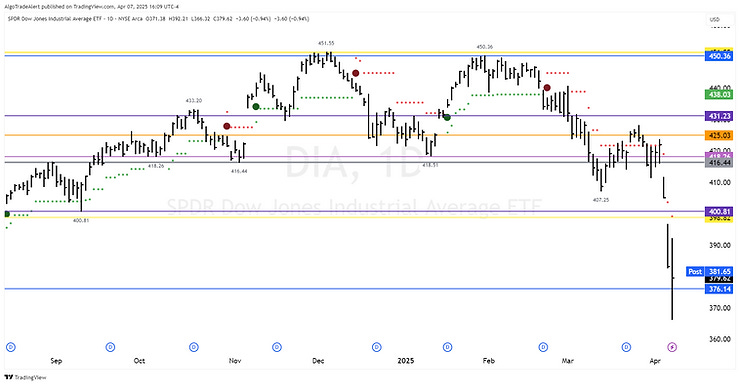The height and width of the screenshot is (385, 740).
Task: Click the Feb label on time axis
Action: pyautogui.click(x=488, y=361)
